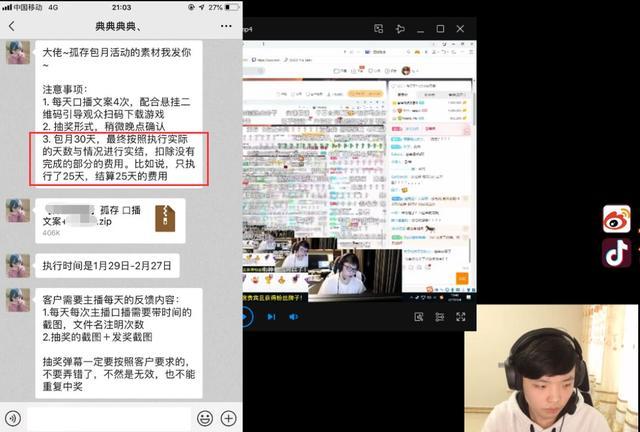640x432 pixels.
Task: Skip to next video in player
Action: [x=271, y=317]
